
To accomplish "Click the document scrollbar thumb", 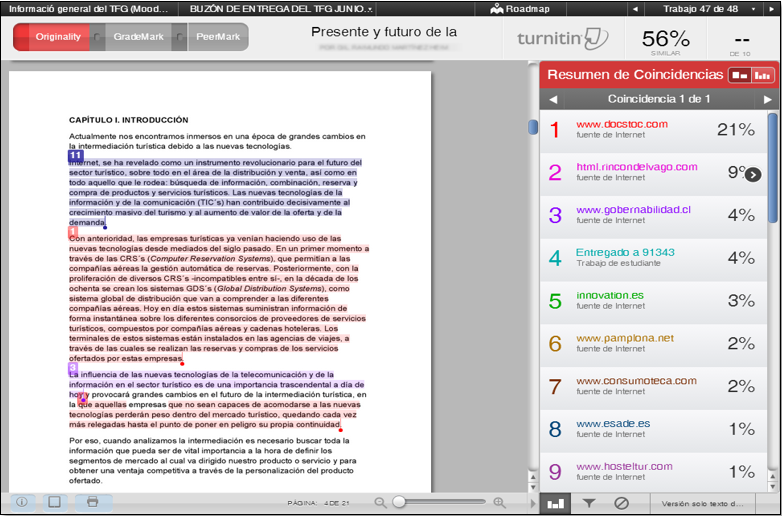I will [533, 127].
